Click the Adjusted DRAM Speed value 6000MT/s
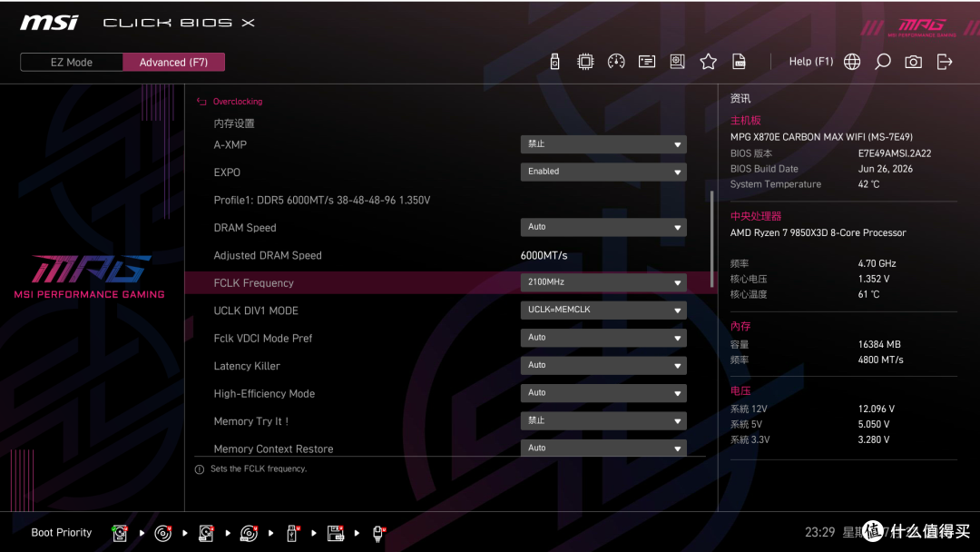This screenshot has width=980, height=552. [x=544, y=256]
